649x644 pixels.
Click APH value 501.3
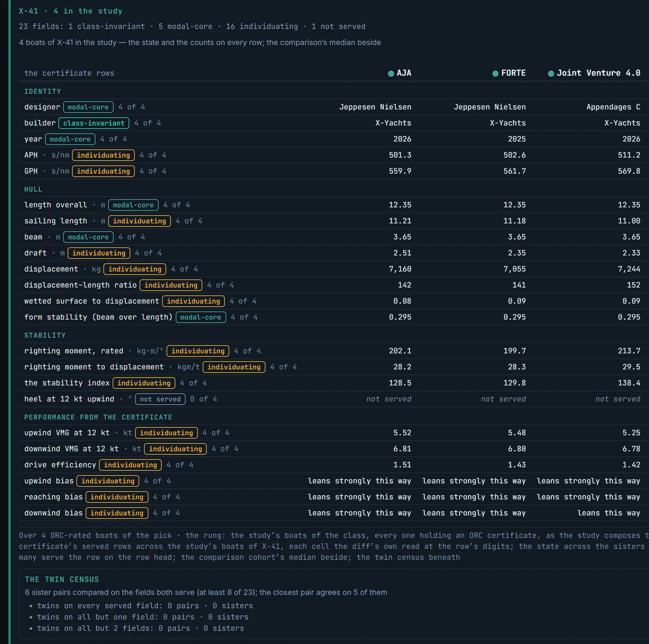click(x=400, y=155)
